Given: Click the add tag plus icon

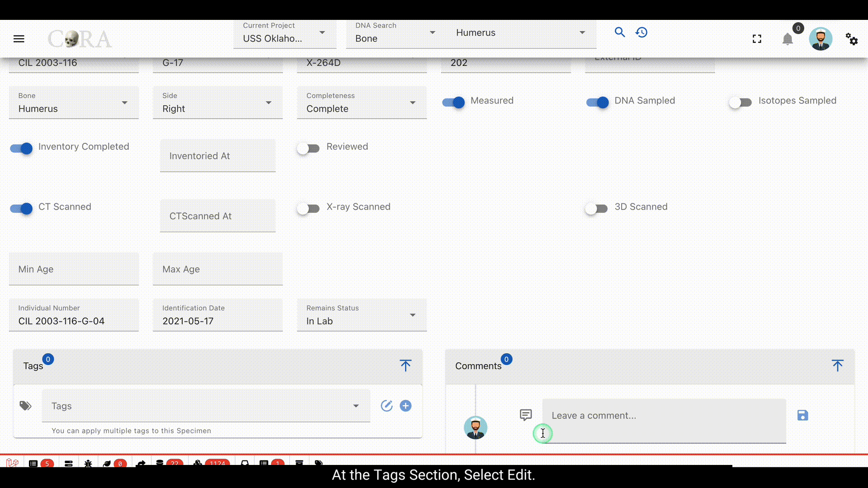Looking at the screenshot, I should pos(406,406).
